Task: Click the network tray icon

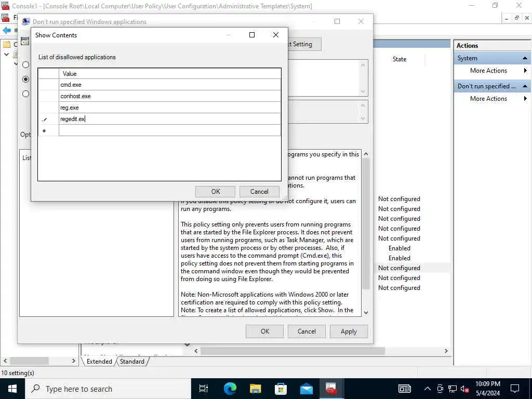Action: [x=453, y=389]
